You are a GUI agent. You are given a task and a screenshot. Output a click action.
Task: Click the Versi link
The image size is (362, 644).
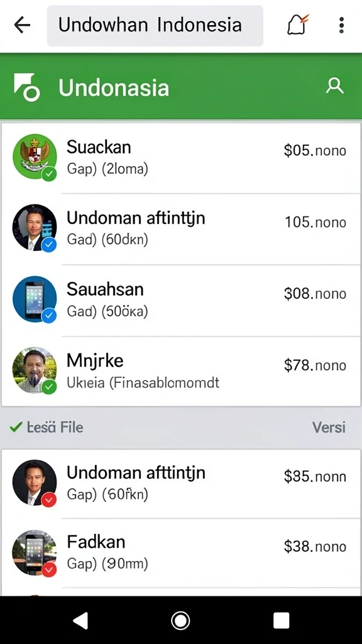[329, 427]
